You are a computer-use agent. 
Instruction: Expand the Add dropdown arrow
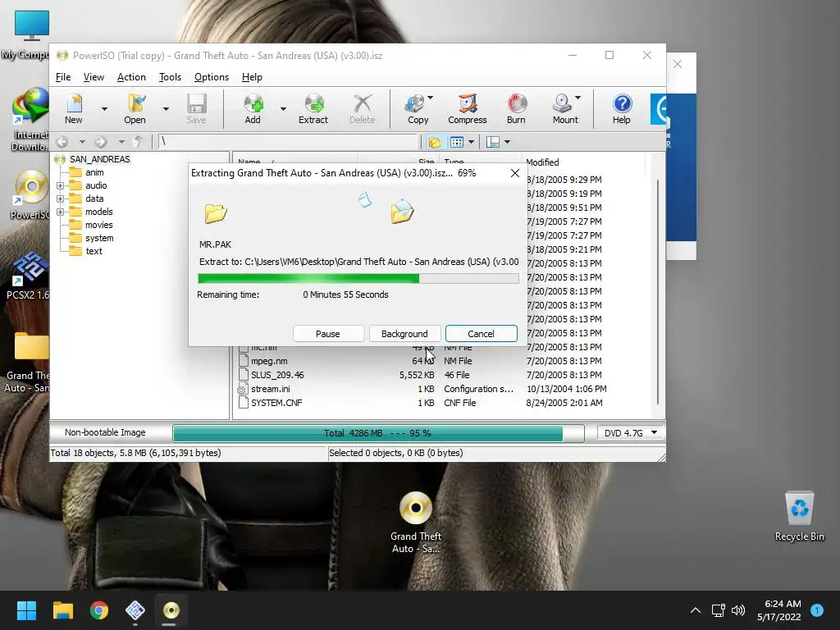point(283,109)
